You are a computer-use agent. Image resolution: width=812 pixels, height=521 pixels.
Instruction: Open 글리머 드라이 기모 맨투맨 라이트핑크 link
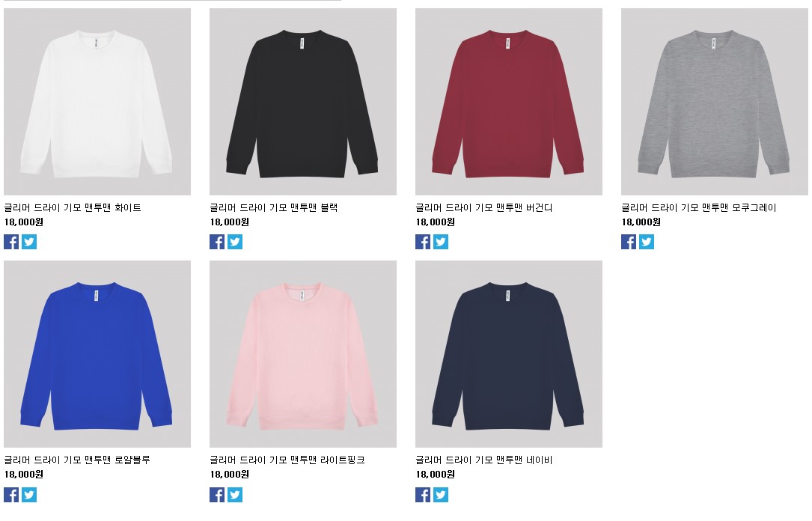[287, 460]
